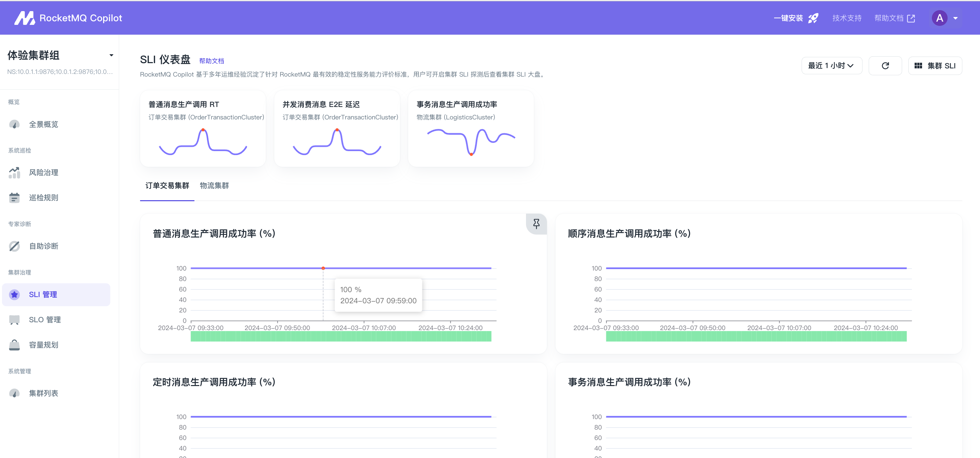Switch to the 订单交易集群 tab
980x458 pixels.
click(167, 186)
